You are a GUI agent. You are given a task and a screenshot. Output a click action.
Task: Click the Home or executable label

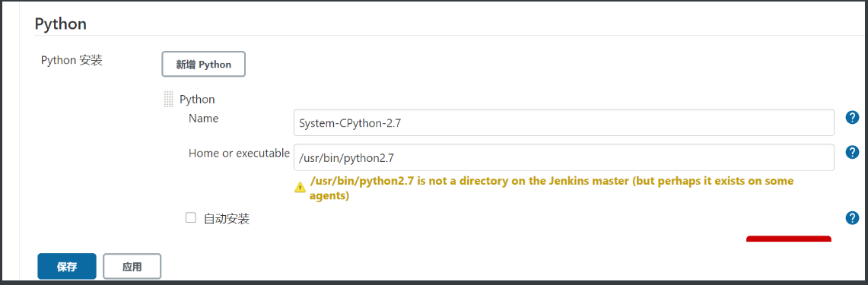[x=239, y=153]
